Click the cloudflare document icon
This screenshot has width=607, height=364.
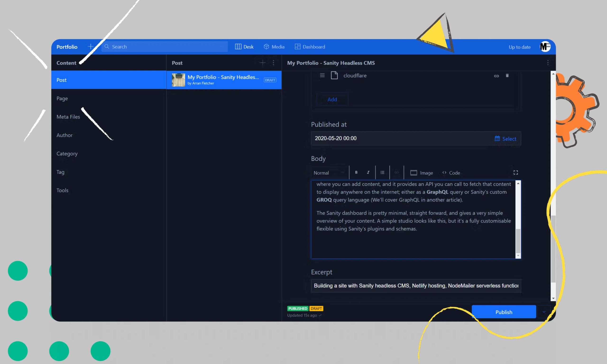pos(334,75)
